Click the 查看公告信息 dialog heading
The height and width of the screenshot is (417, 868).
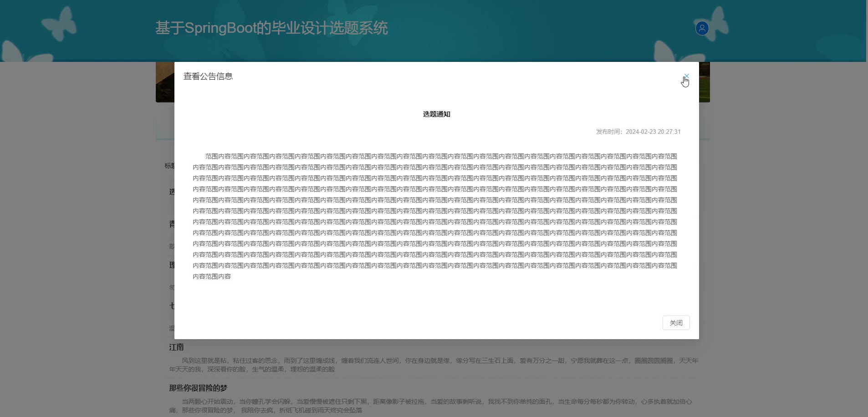point(208,76)
